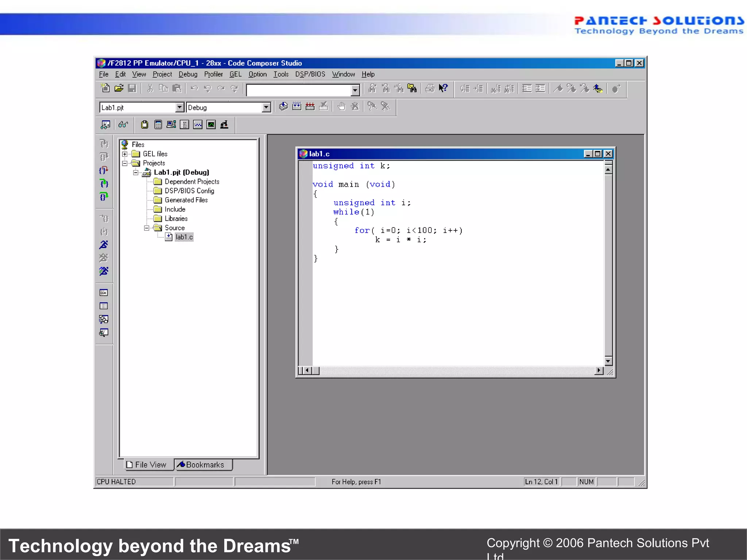The height and width of the screenshot is (560, 747).
Task: Open the GEL menu
Action: click(235, 74)
